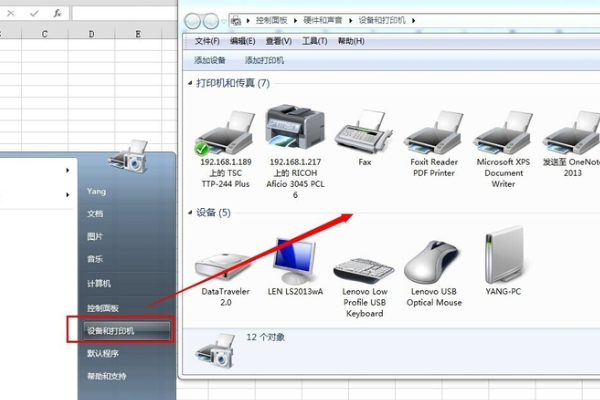Viewport: 600px width, 400px height.
Task: Select column D header in Excel
Action: (91, 34)
